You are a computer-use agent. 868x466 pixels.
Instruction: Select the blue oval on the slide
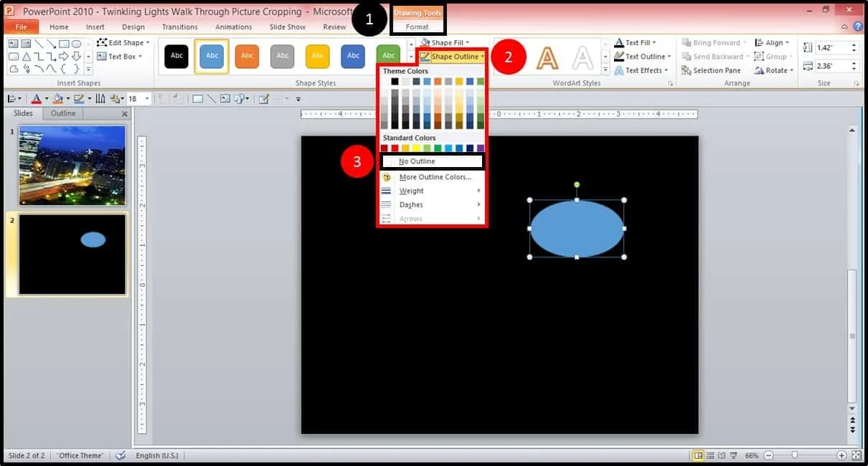tap(577, 229)
